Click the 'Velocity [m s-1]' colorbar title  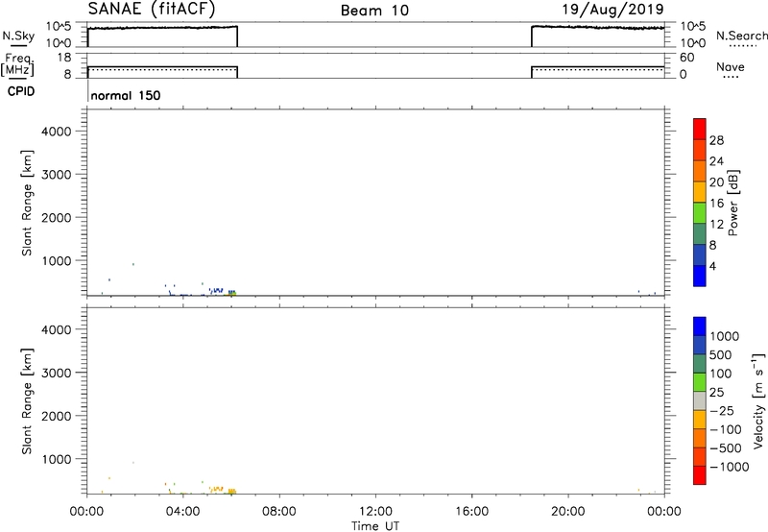pyautogui.click(x=758, y=400)
